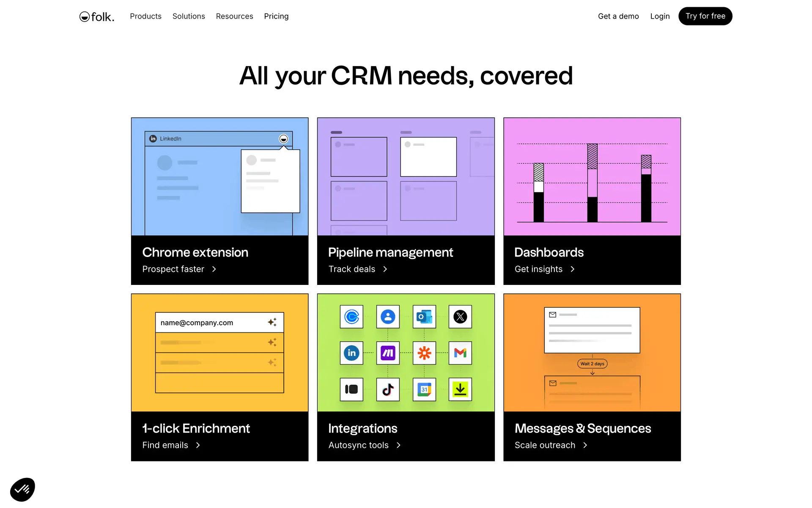The height and width of the screenshot is (508, 812).
Task: Click the green download arrow icon
Action: 460,389
